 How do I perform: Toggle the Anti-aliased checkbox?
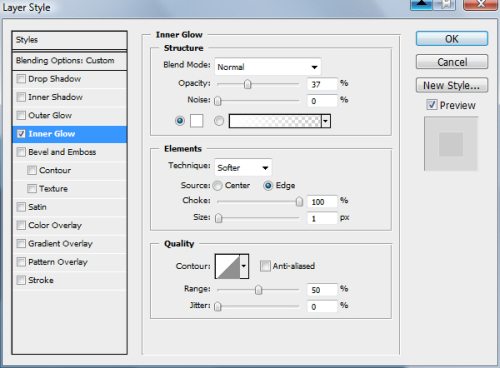tap(265, 266)
